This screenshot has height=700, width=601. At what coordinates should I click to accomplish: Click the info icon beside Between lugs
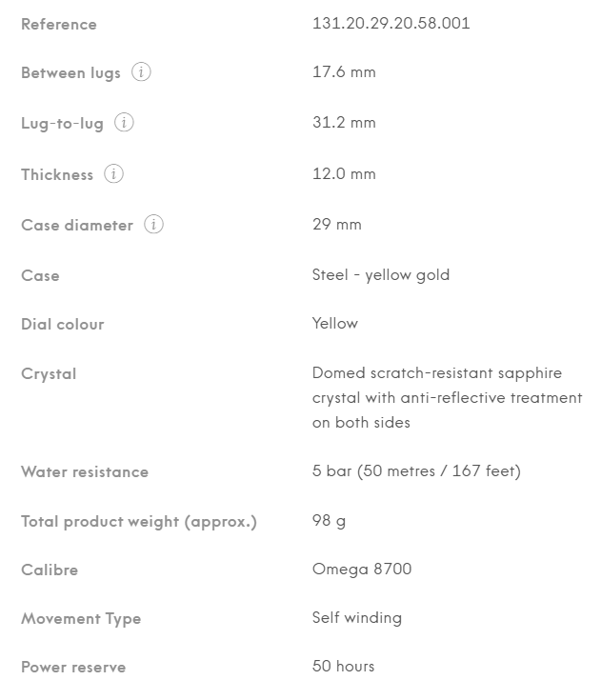tap(141, 72)
